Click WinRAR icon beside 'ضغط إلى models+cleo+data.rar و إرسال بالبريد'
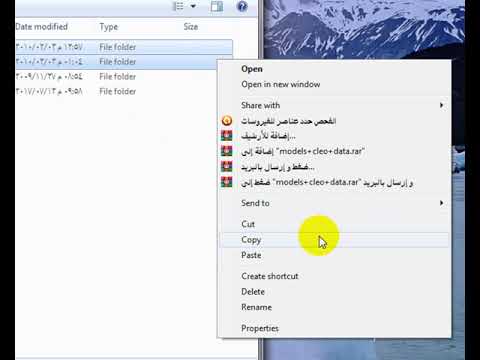This screenshot has height=360, width=480. pyautogui.click(x=227, y=182)
